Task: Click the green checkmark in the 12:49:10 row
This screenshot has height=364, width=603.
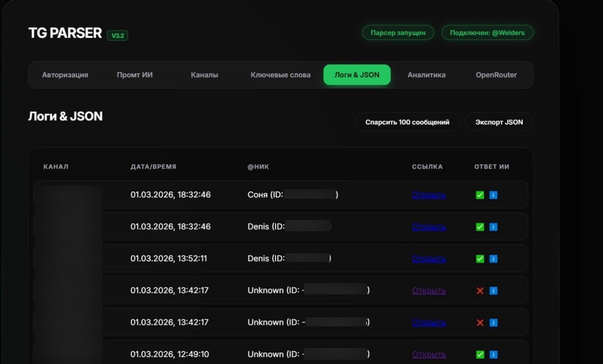Action: click(x=480, y=354)
